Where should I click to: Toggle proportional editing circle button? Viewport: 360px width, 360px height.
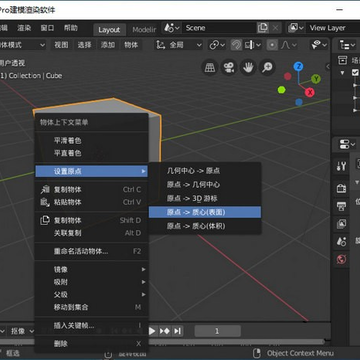(x=272, y=45)
